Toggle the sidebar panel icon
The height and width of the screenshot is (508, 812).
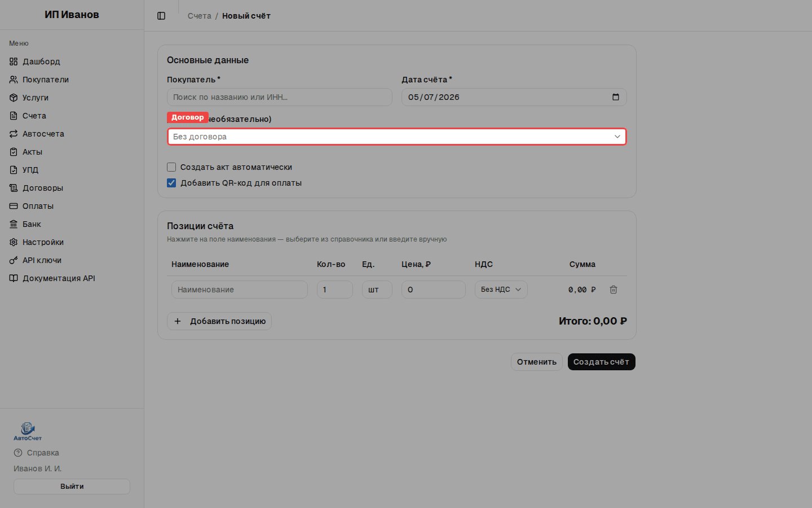coord(161,16)
